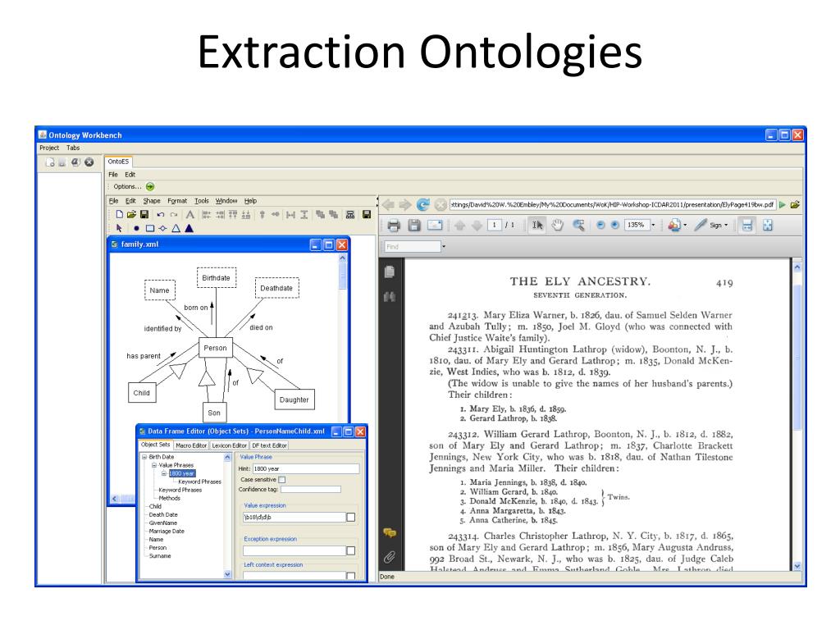Screen dimensions: 840x630
Task: Tick checkbox beside Exception expression field
Action: (x=351, y=550)
